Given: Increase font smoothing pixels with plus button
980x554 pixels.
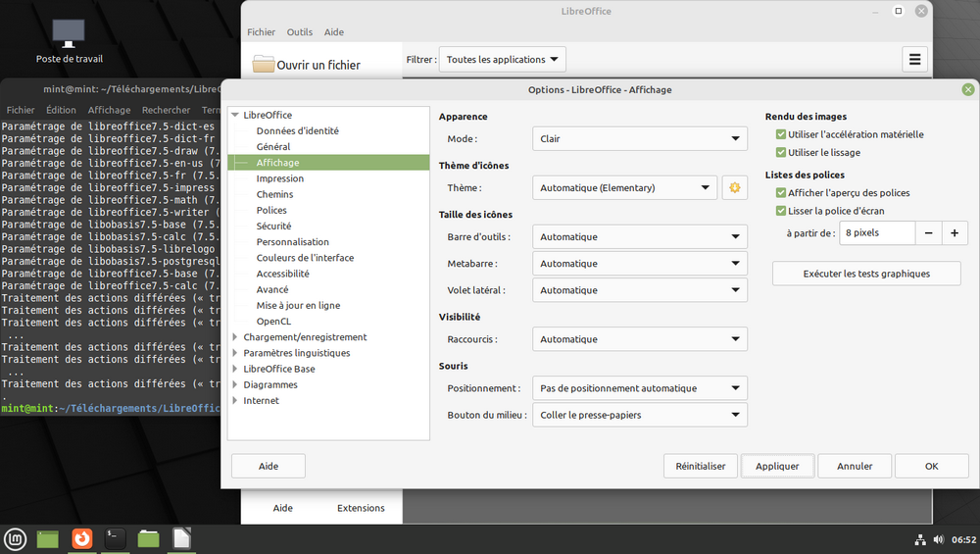Looking at the screenshot, I should point(955,233).
